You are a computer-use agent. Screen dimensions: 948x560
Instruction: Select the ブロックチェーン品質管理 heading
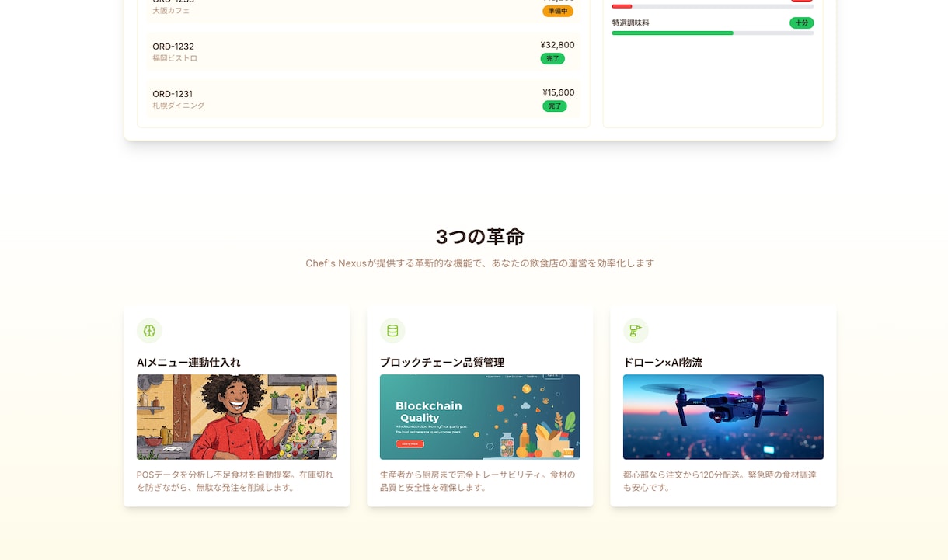coord(442,363)
